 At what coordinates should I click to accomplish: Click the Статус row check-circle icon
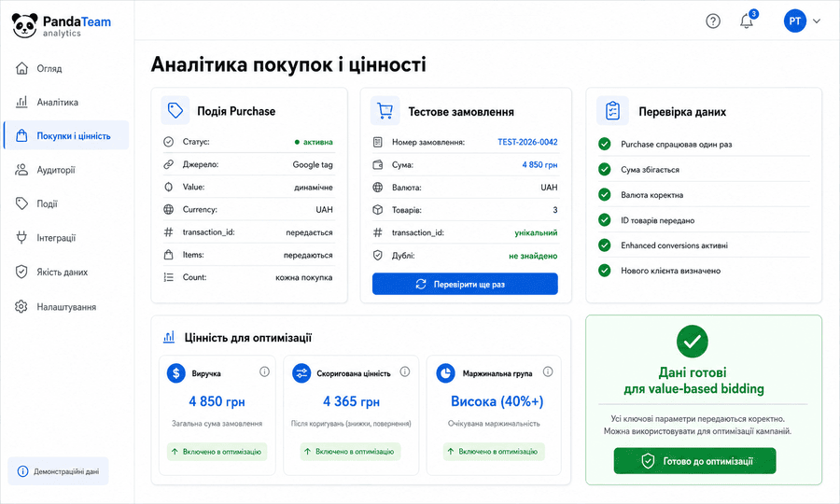click(168, 142)
